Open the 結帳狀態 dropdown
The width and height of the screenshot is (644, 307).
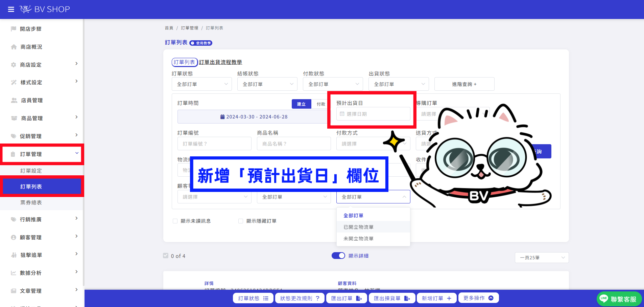pos(267,84)
